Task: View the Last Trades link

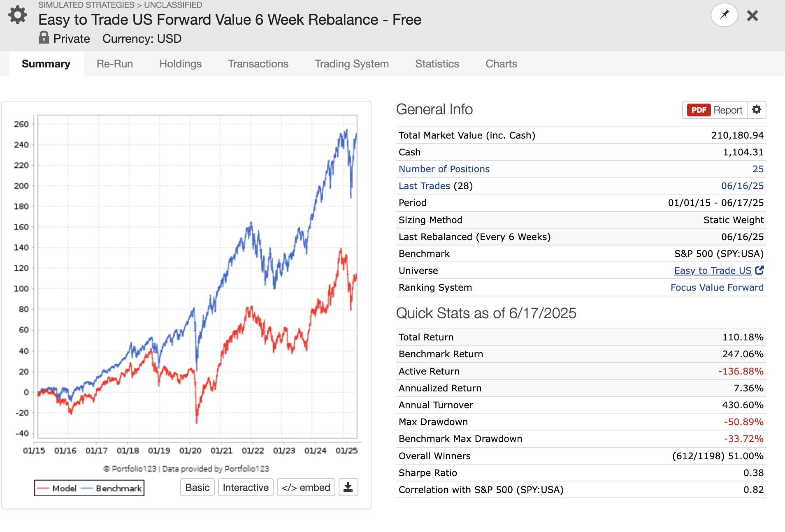Action: 424,186
